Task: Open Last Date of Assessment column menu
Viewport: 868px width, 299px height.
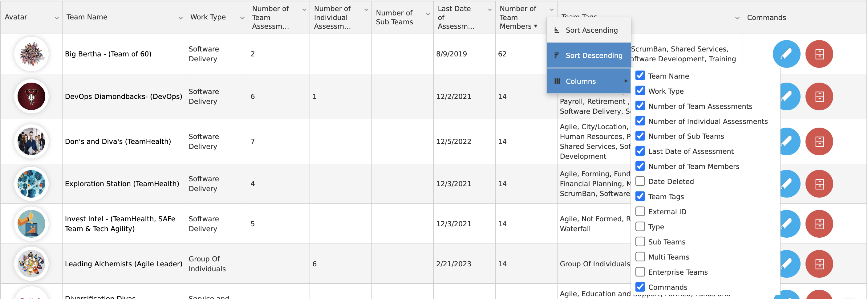Action: click(490, 10)
